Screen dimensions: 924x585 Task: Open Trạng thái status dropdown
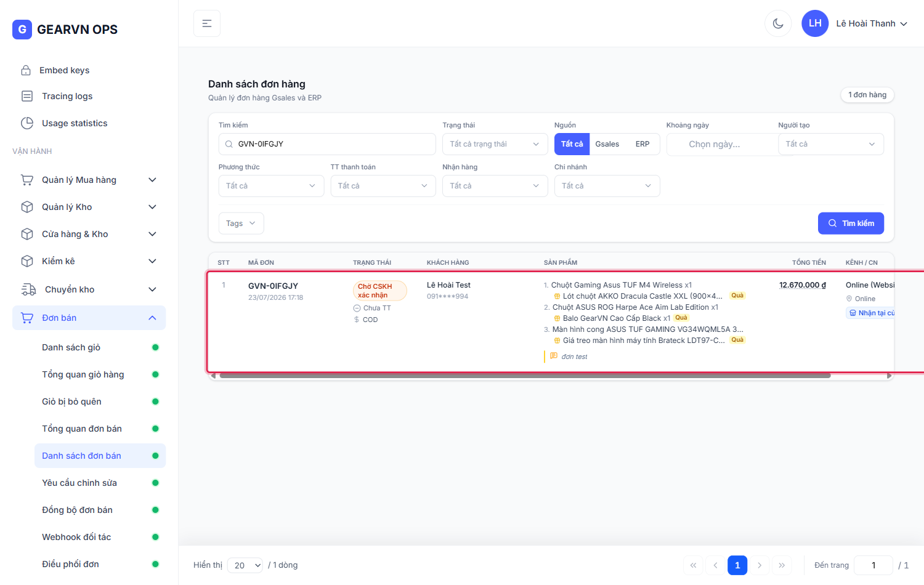(x=495, y=144)
